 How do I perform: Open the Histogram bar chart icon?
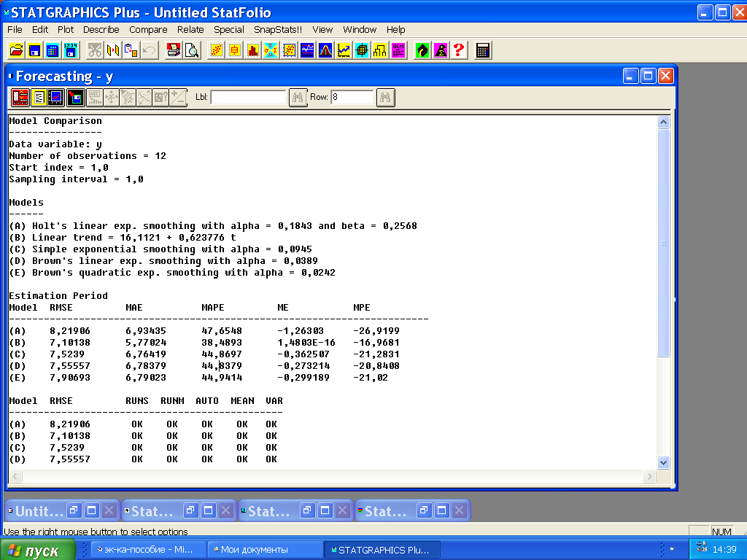(x=252, y=50)
